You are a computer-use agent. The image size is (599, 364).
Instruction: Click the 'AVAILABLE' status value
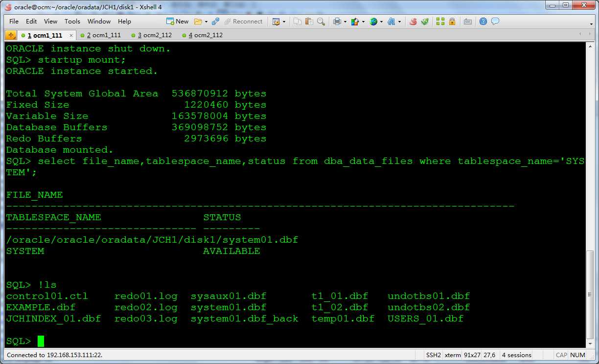[x=231, y=251]
